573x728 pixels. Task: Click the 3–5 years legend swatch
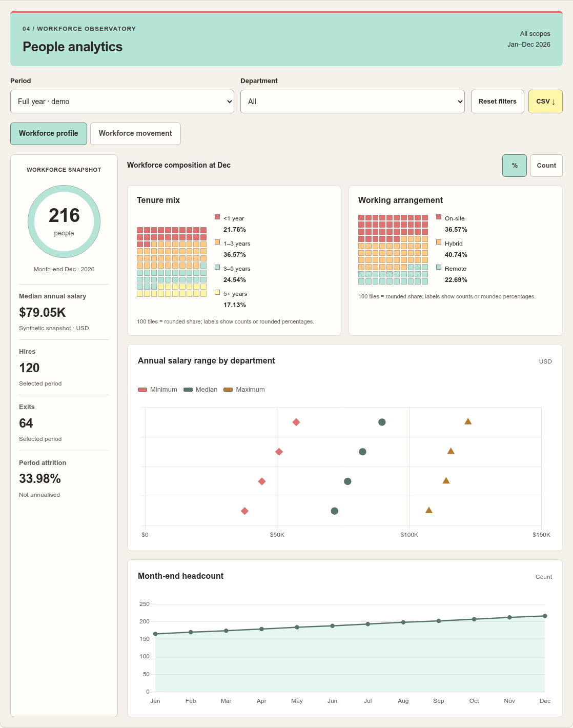coord(217,267)
